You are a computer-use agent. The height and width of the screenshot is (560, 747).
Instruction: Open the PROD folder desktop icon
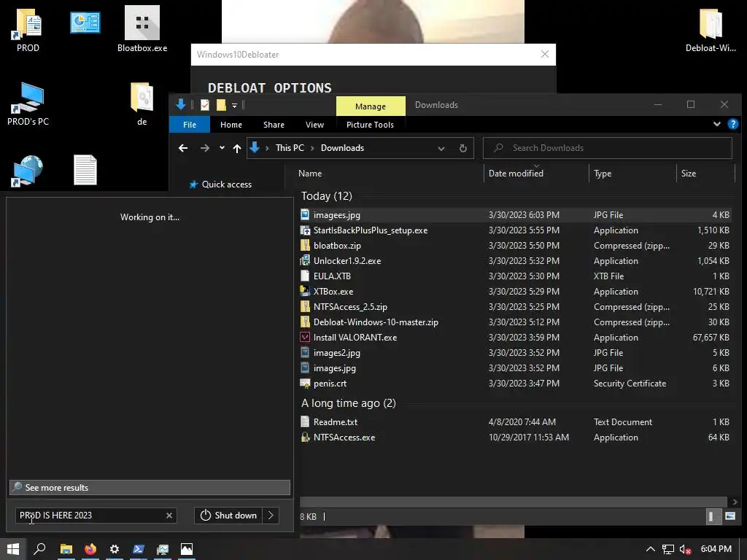coord(28,28)
